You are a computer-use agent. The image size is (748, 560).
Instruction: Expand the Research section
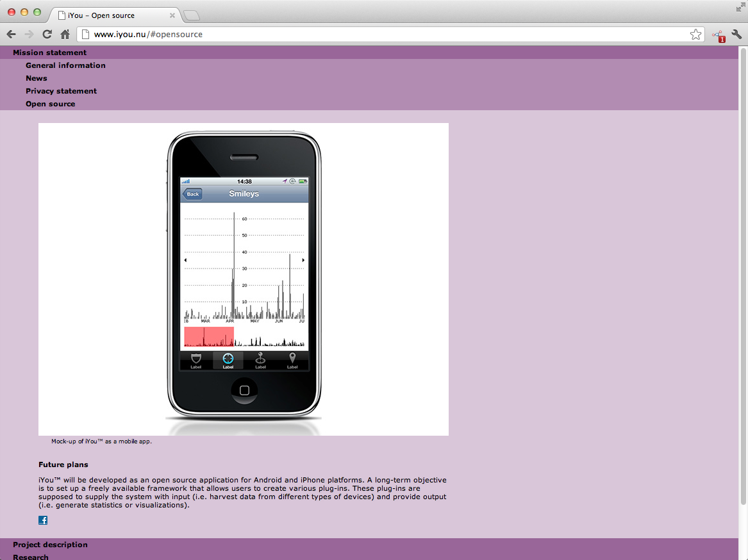[30, 557]
